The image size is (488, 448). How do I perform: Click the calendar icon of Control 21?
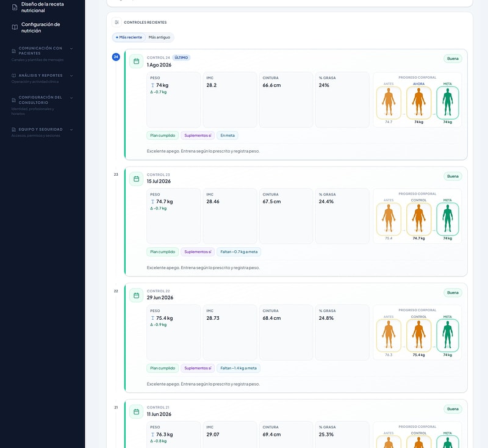[x=136, y=412]
